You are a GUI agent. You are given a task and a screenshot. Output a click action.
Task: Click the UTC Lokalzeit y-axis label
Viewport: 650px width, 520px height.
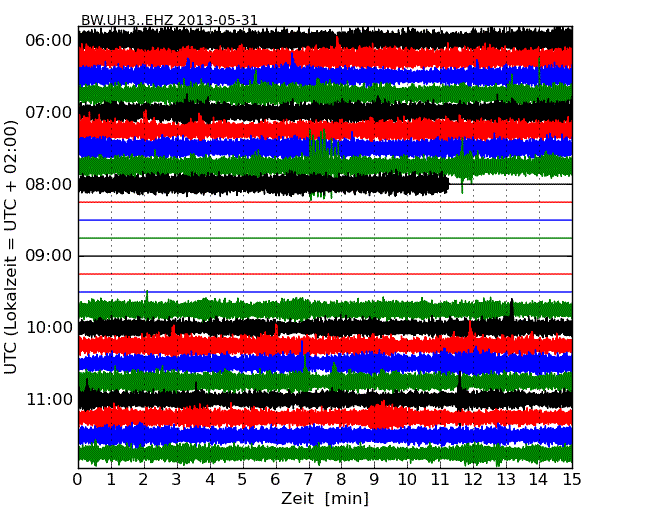click(x=11, y=248)
